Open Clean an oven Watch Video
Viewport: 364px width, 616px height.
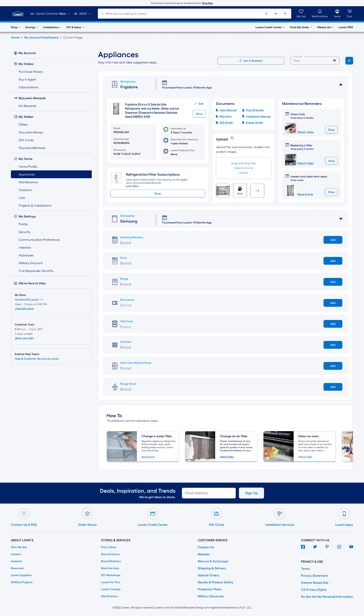305,457
